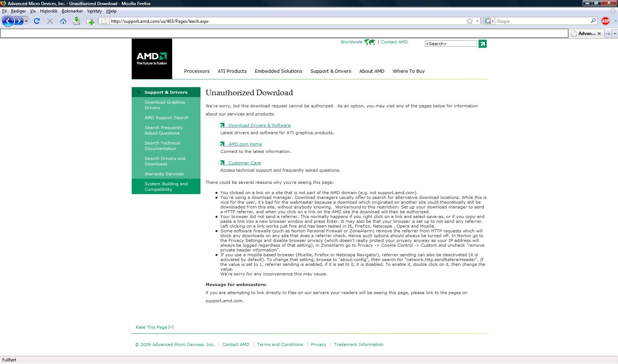Open the Bokmerker menu
Screen dimensions: 618x364
(72, 11)
